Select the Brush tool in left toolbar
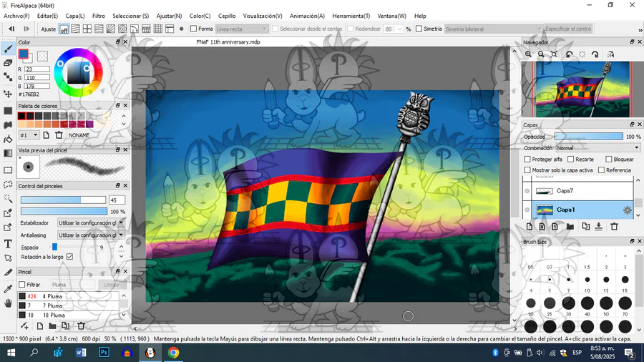This screenshot has width=644, height=362. point(8,49)
